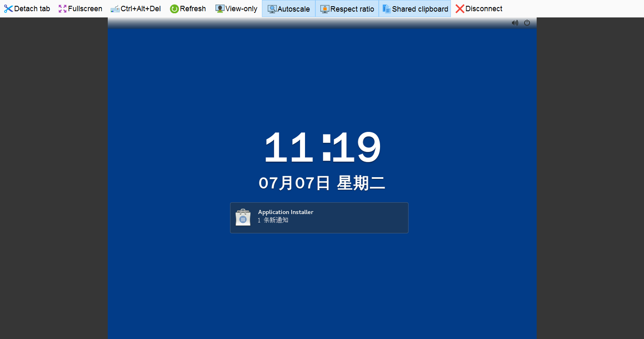The height and width of the screenshot is (339, 644).
Task: Click the green Refresh icon
Action: (174, 8)
